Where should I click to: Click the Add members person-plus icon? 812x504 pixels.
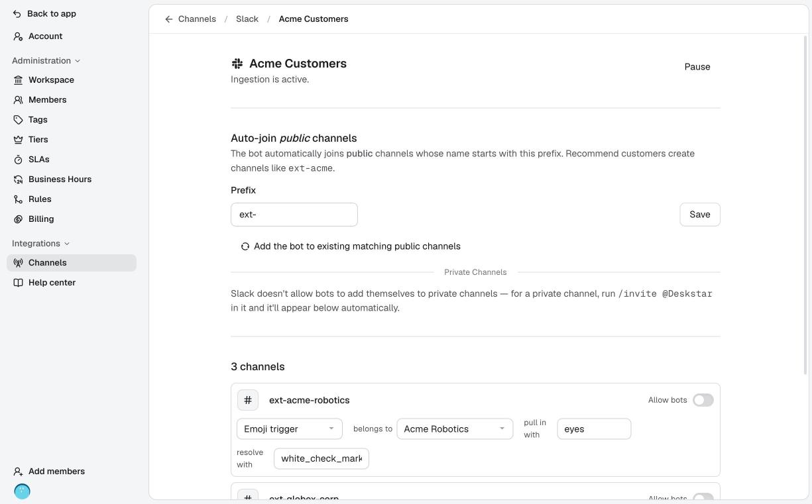pos(18,472)
